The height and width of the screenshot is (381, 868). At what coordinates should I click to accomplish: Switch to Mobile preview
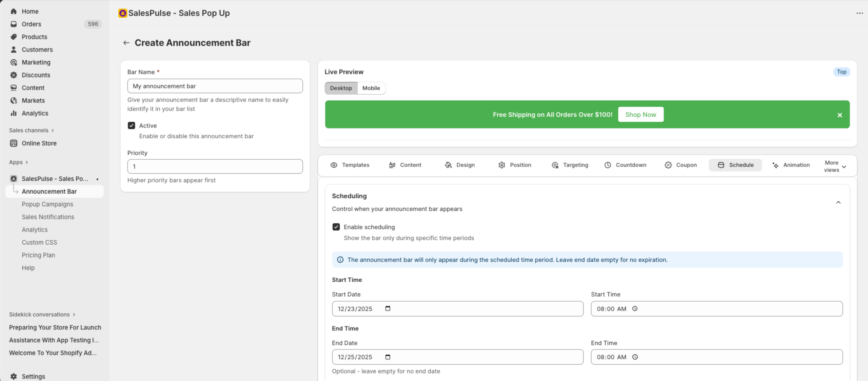click(371, 88)
